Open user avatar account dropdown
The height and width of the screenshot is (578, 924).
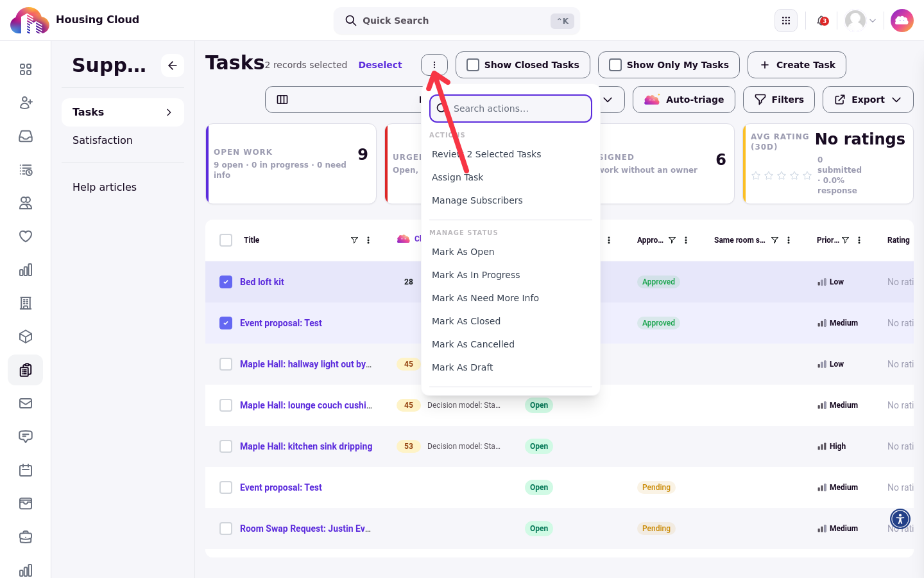coord(860,21)
